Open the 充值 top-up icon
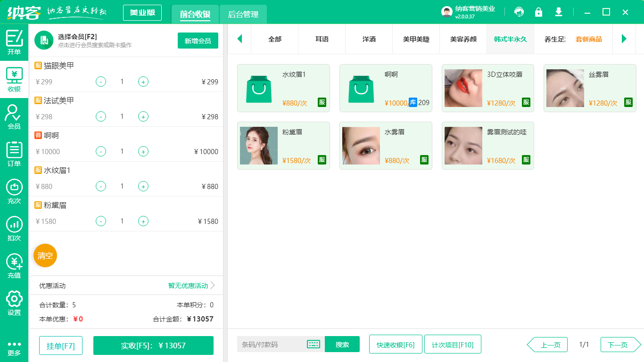 14,265
